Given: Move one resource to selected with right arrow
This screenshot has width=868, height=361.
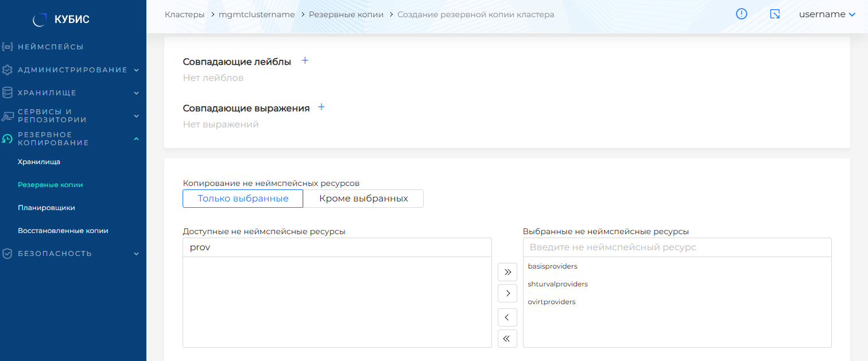Looking at the screenshot, I should pos(507,294).
